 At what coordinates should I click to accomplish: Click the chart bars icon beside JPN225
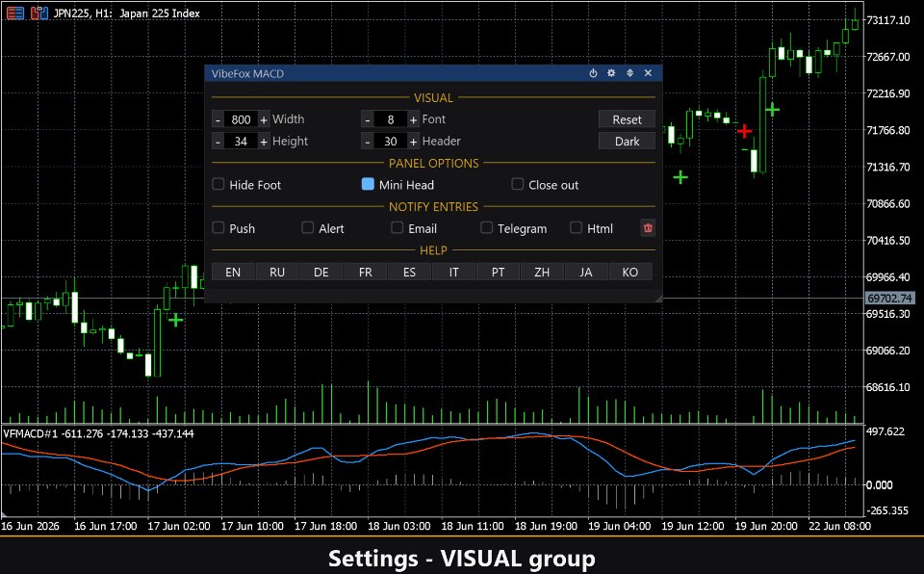(38, 13)
